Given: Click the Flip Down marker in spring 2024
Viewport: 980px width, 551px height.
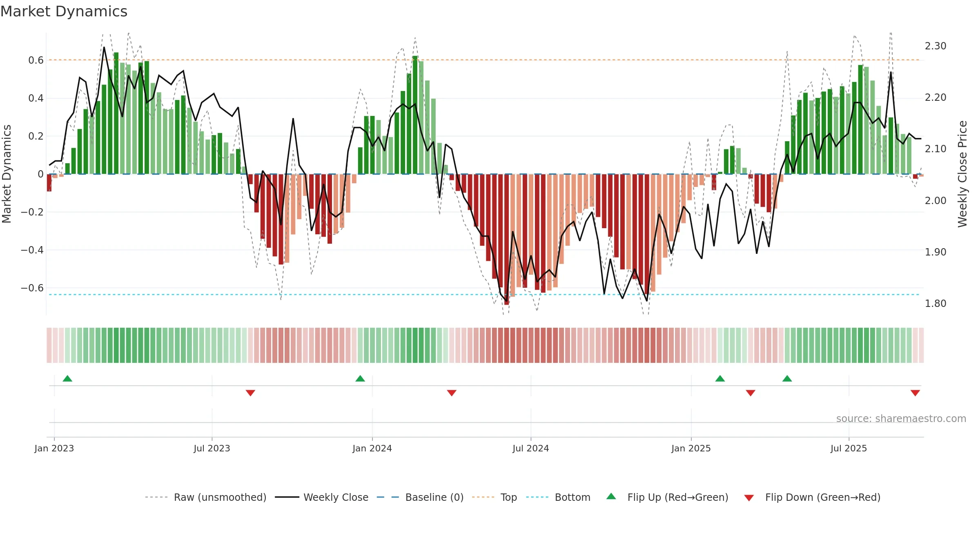Looking at the screenshot, I should (x=452, y=393).
